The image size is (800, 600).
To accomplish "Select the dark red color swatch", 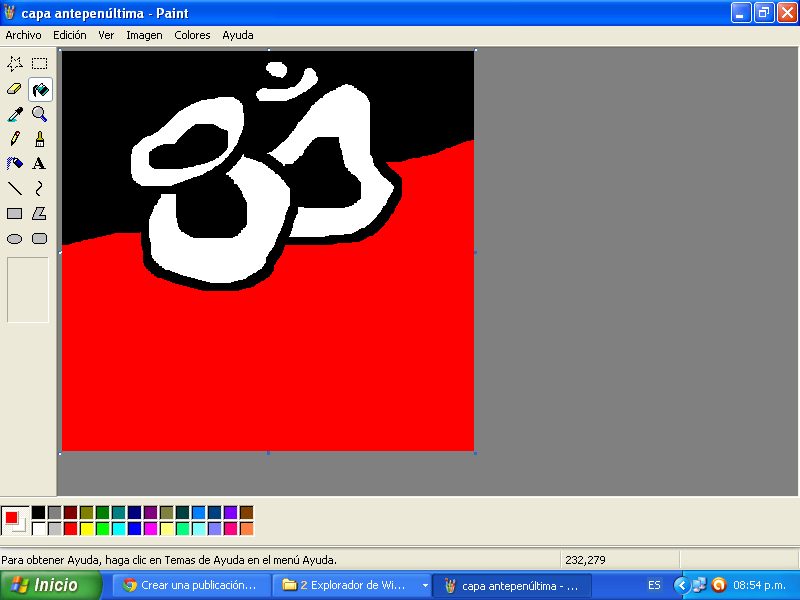I will click(71, 512).
